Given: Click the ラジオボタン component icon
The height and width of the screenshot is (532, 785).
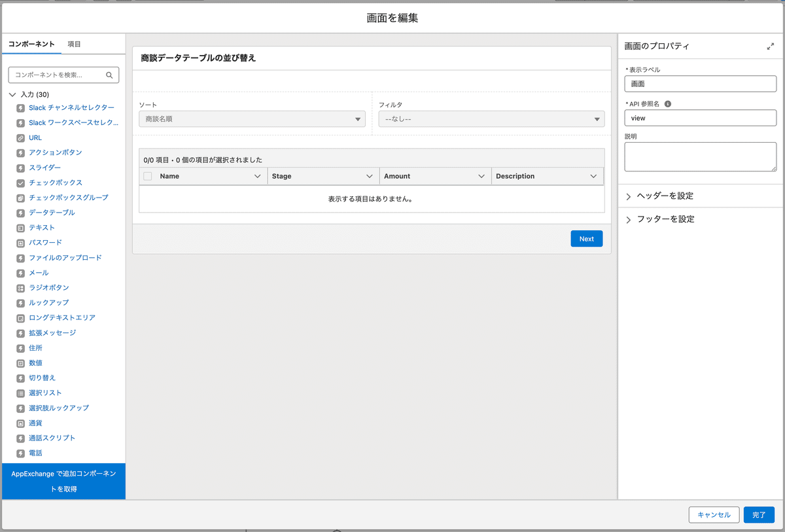Looking at the screenshot, I should [x=21, y=288].
